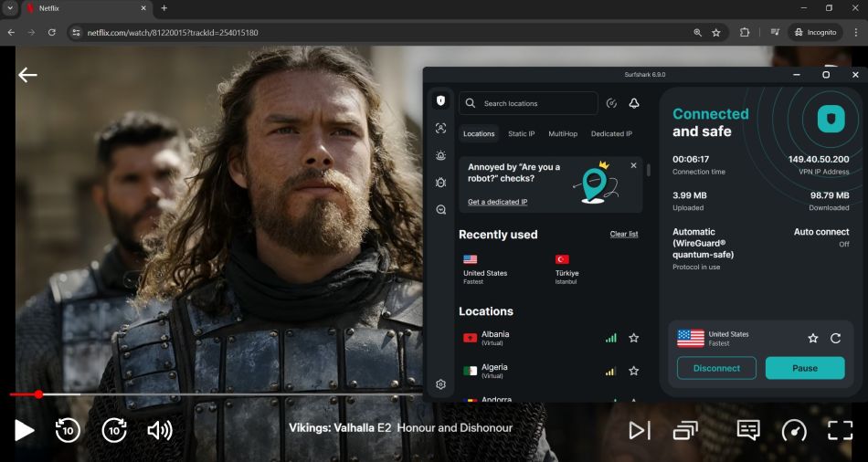The image size is (868, 462).
Task: Open Surfshark settings gear icon
Action: point(440,384)
